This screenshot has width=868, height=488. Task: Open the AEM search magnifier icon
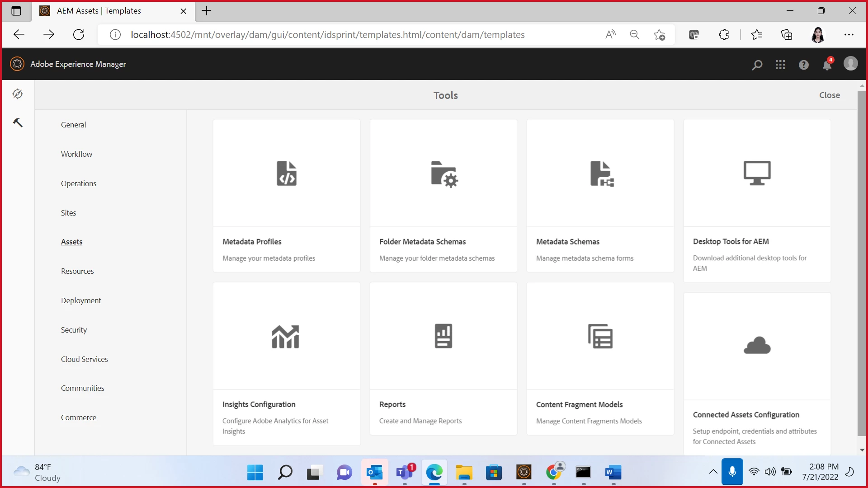757,65
